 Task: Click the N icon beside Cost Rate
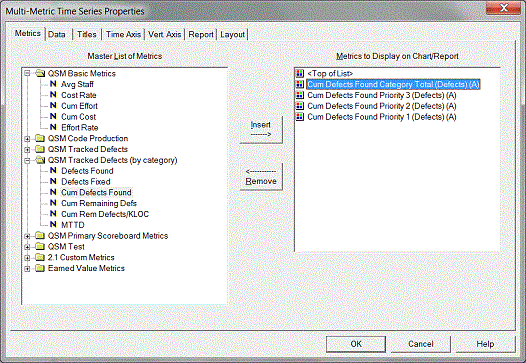53,95
